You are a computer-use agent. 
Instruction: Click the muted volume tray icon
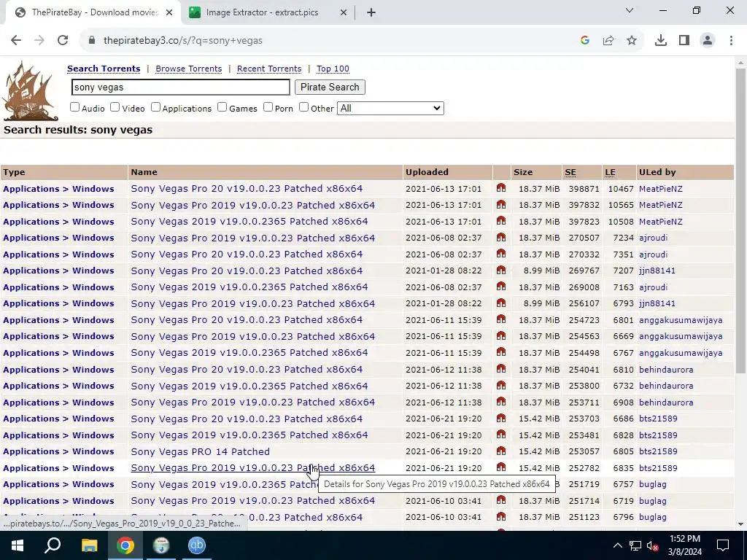coord(652,545)
